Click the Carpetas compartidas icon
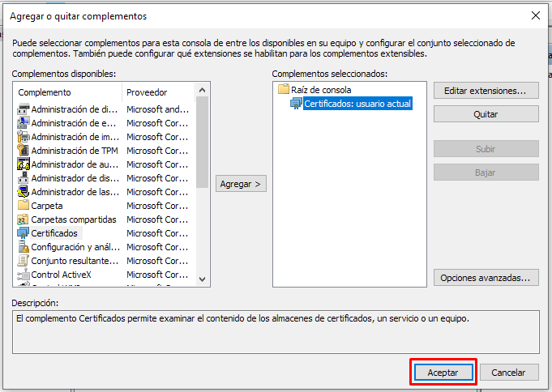 point(24,219)
